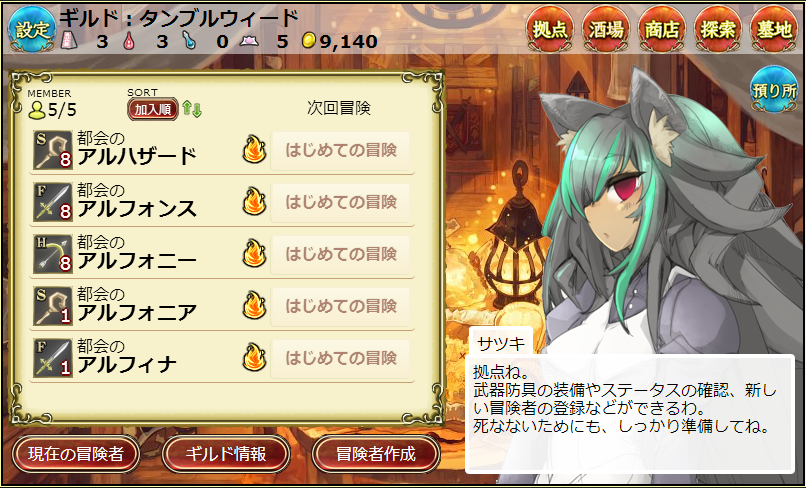This screenshot has width=806, height=488.
Task: Open ギルド情報 guild info
Action: pyautogui.click(x=226, y=454)
